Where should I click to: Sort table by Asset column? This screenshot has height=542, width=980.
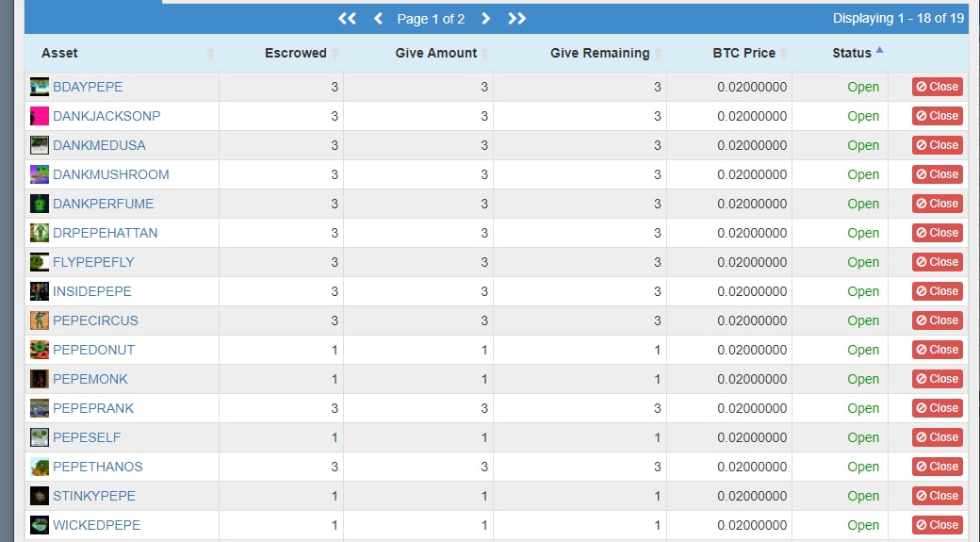[x=210, y=53]
